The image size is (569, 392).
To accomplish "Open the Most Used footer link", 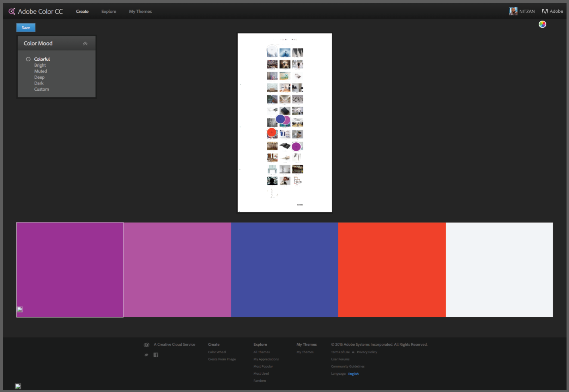I will click(261, 374).
